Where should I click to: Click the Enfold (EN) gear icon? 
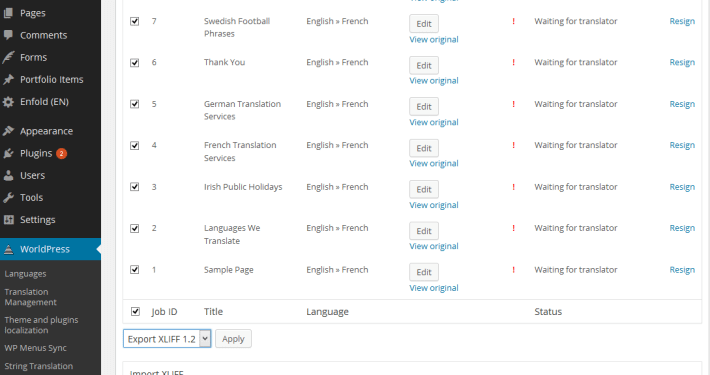(x=8, y=102)
